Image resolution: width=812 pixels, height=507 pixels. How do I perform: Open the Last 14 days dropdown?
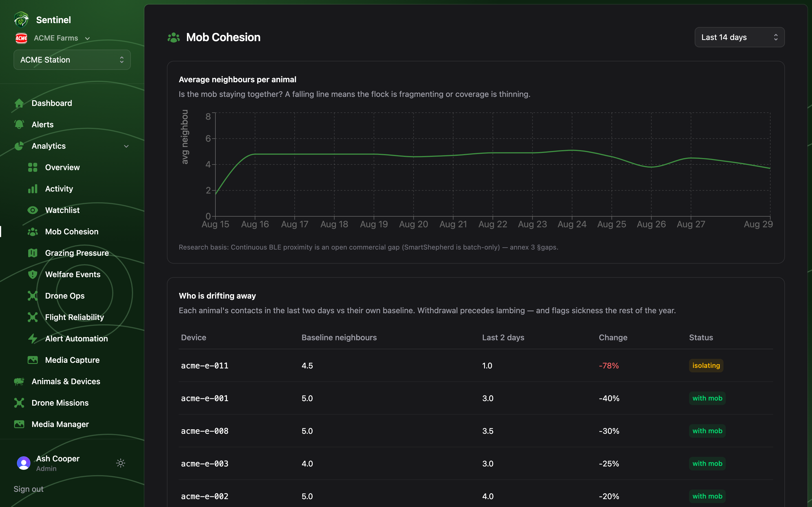tap(739, 37)
